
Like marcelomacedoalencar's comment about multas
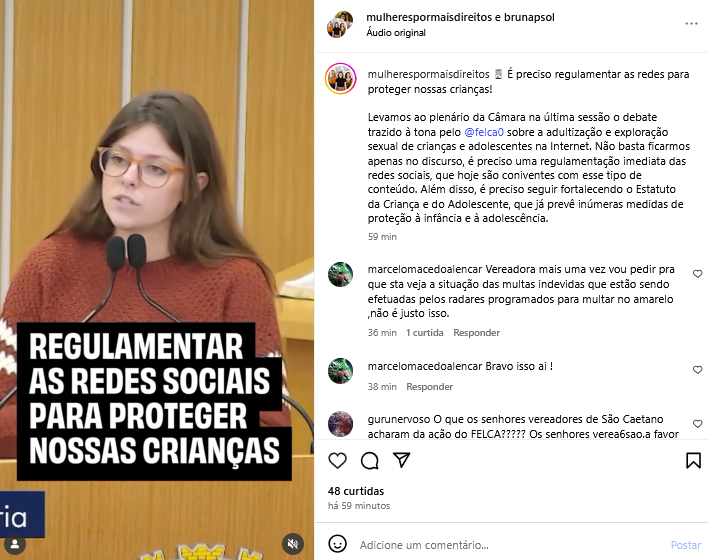(698, 274)
